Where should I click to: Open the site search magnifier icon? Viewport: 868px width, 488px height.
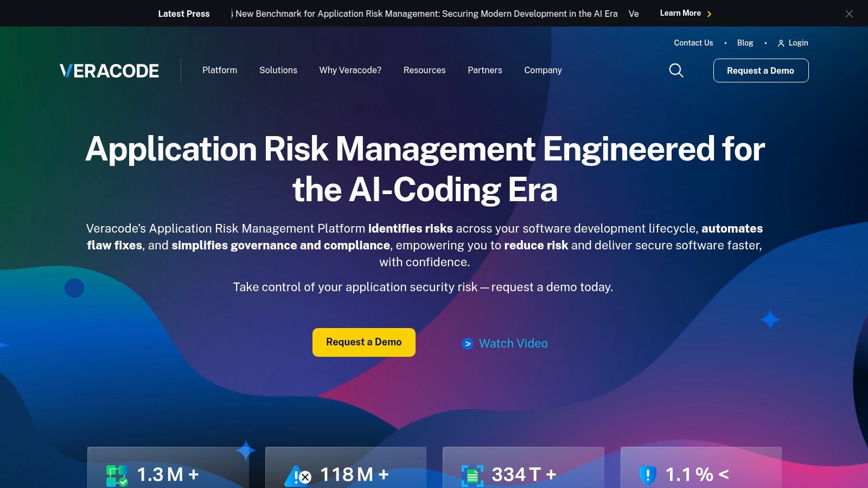pyautogui.click(x=676, y=70)
